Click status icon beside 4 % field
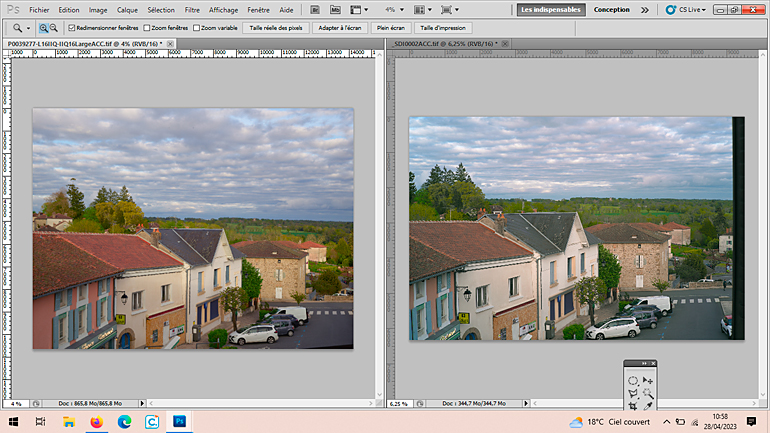 coord(36,404)
